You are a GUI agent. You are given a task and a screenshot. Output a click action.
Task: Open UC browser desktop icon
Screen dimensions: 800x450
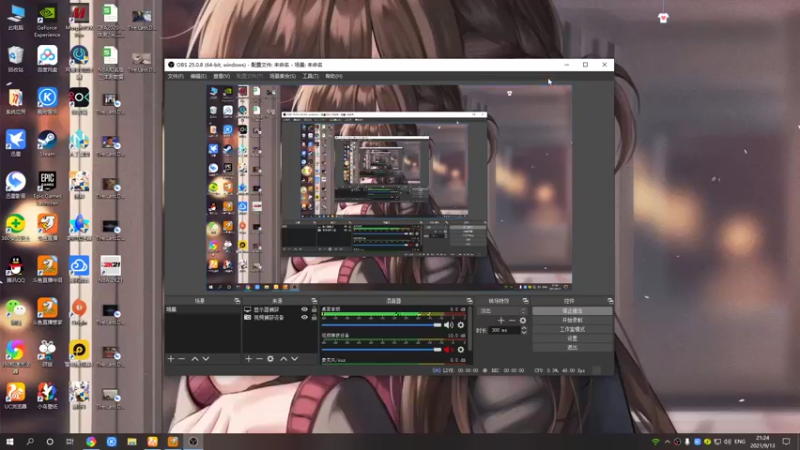(16, 396)
